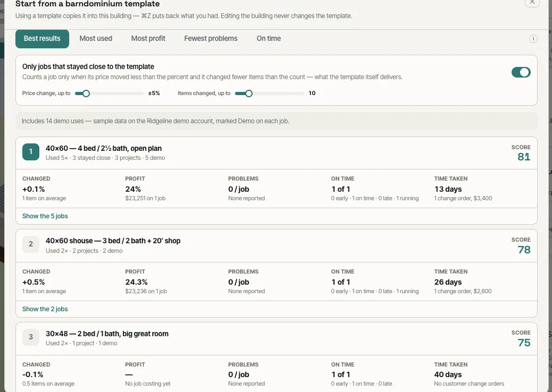Choose the 40×60 4 bed open plan template
Image resolution: width=552 pixels, height=392 pixels.
coord(104,148)
